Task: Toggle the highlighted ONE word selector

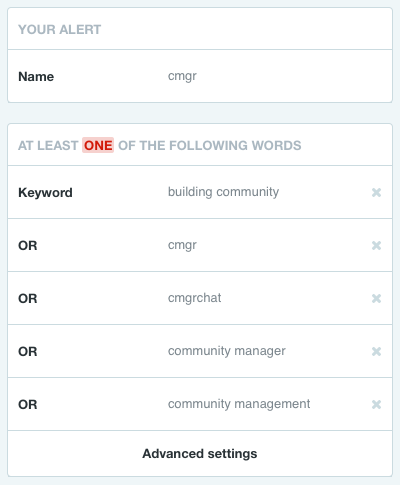Action: pos(98,145)
